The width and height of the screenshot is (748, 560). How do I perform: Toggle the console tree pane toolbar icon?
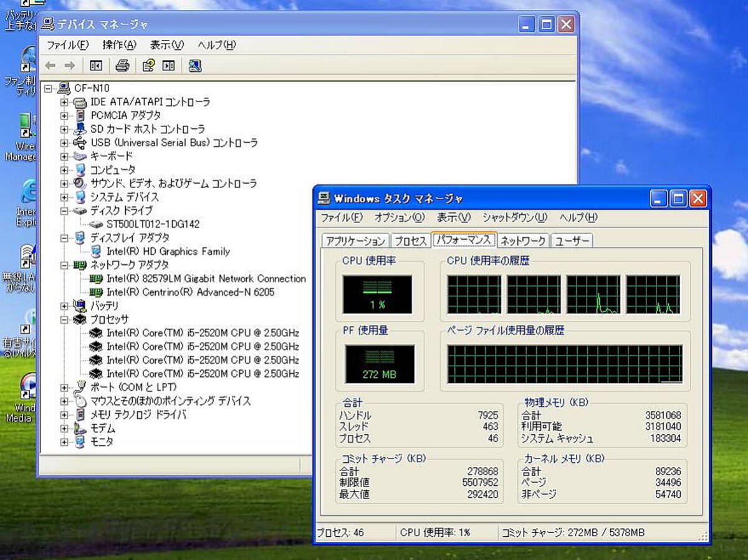tap(96, 65)
